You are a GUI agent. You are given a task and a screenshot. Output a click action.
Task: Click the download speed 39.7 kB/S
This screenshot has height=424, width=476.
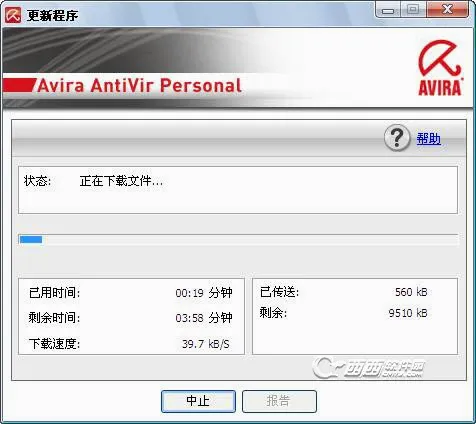point(206,344)
